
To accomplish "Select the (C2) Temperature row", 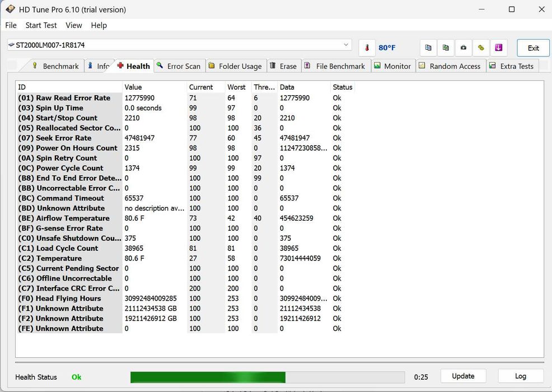I will 185,259.
